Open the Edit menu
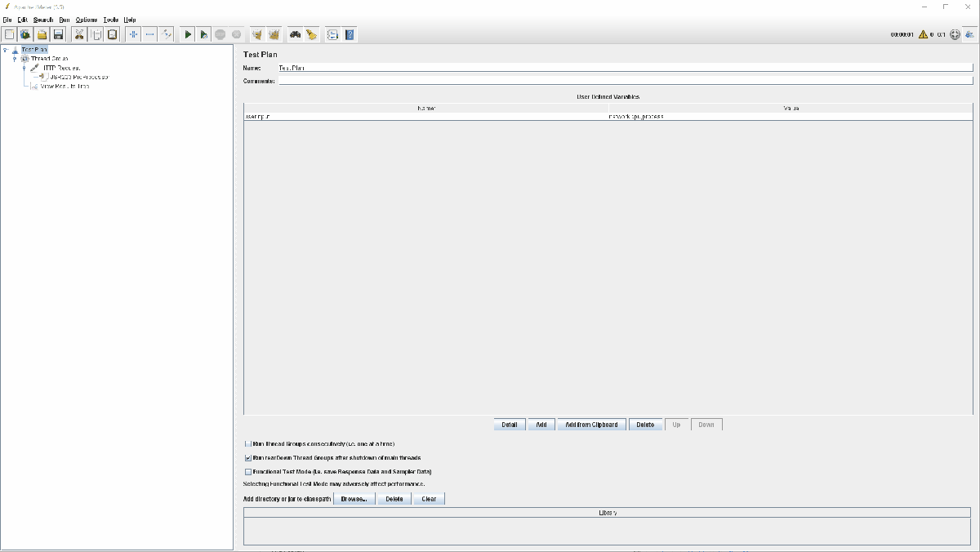The image size is (980, 552). 23,20
